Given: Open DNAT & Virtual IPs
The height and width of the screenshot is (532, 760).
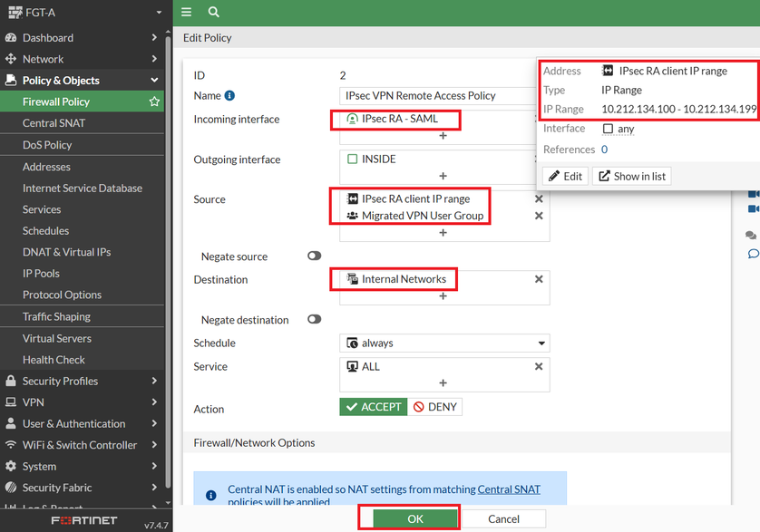Looking at the screenshot, I should tap(82, 252).
